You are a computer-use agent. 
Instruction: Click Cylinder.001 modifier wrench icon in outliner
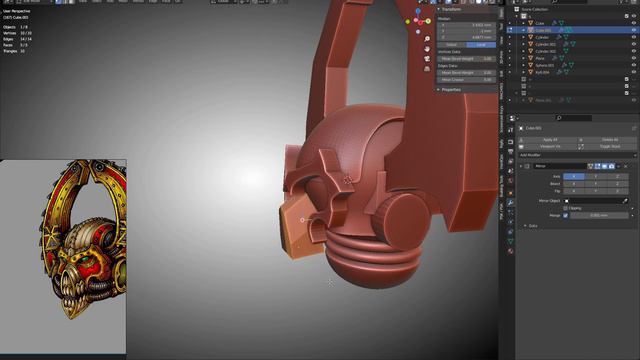pyautogui.click(x=566, y=44)
